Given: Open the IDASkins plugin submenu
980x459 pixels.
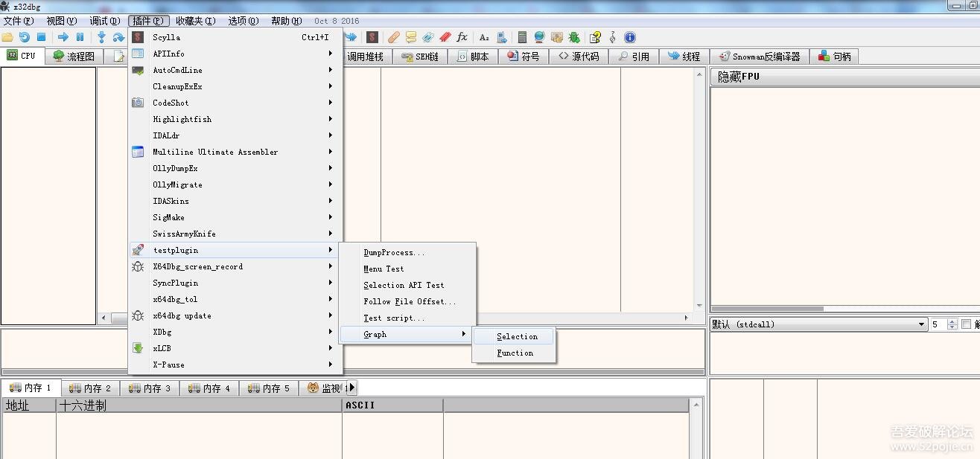Looking at the screenshot, I should [x=235, y=201].
